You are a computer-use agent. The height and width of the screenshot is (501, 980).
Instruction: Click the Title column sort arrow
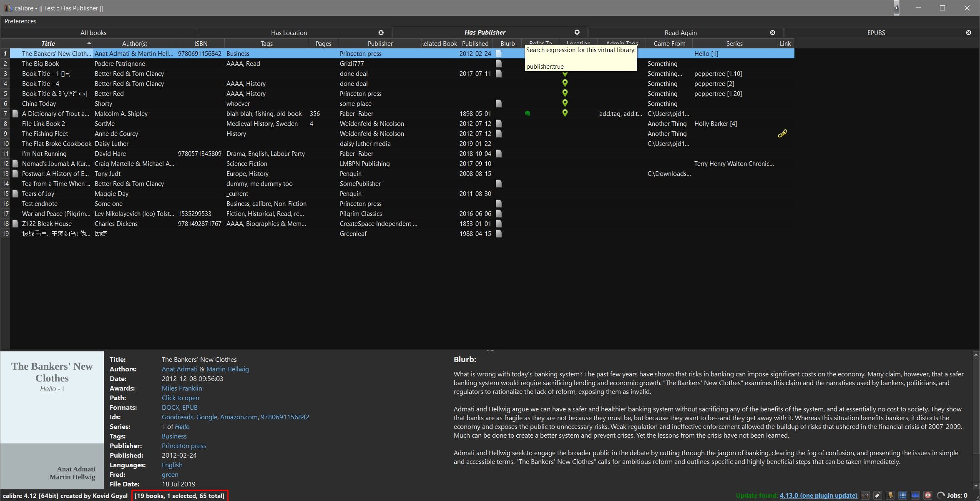click(89, 43)
